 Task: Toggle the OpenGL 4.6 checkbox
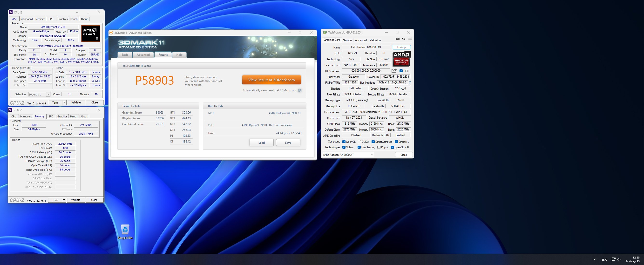click(392, 147)
